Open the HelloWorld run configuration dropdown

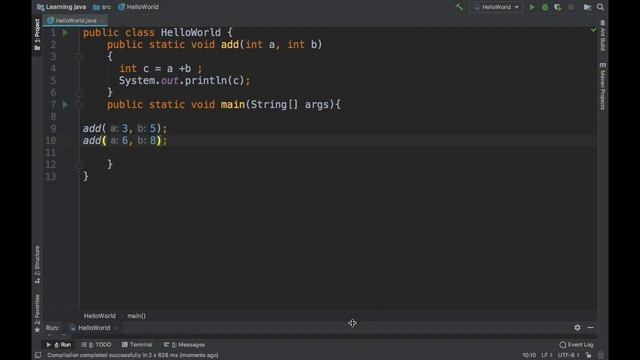click(496, 7)
